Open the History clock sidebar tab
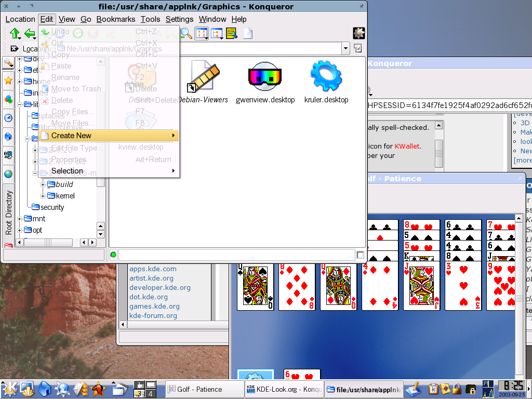The image size is (532, 399). tap(8, 118)
